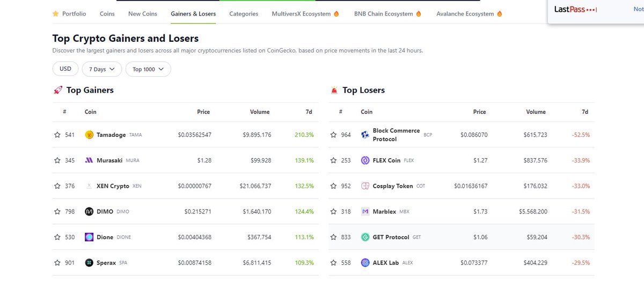Click the Cosplay Token logo

(x=365, y=186)
